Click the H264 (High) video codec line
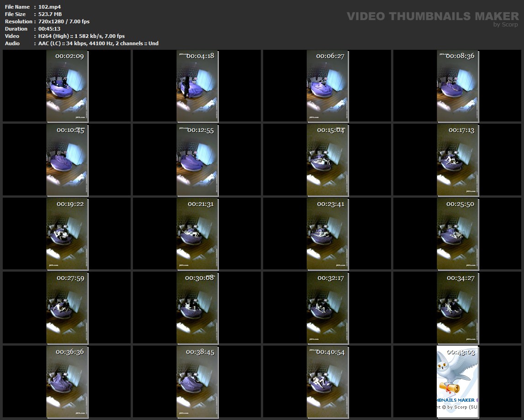 81,36
